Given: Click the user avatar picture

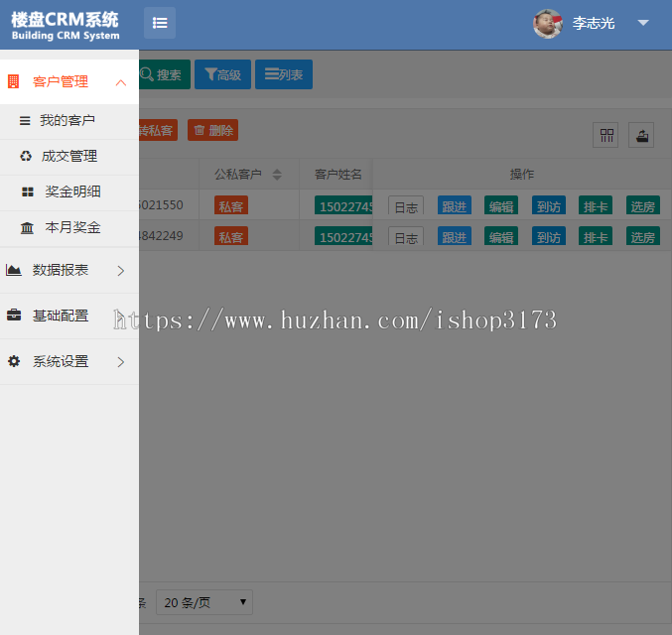Looking at the screenshot, I should pyautogui.click(x=548, y=24).
